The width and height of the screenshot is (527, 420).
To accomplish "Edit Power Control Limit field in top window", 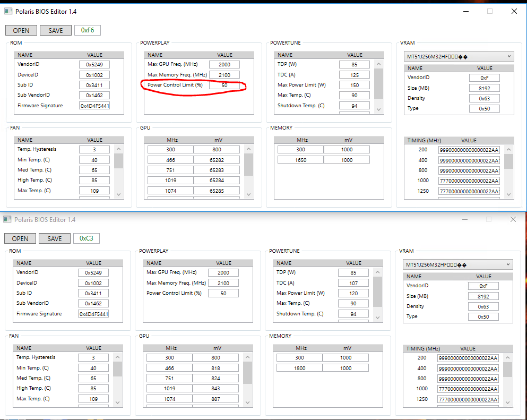I will 224,85.
